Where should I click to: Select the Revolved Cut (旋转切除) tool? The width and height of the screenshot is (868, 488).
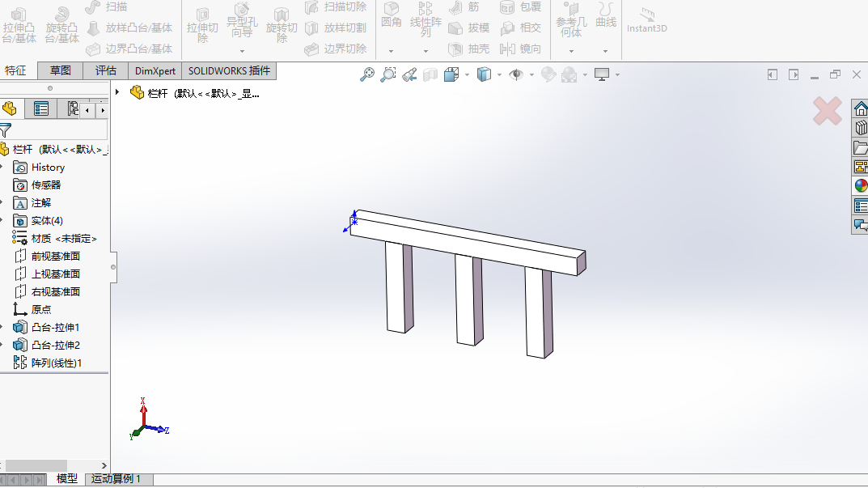coord(282,25)
